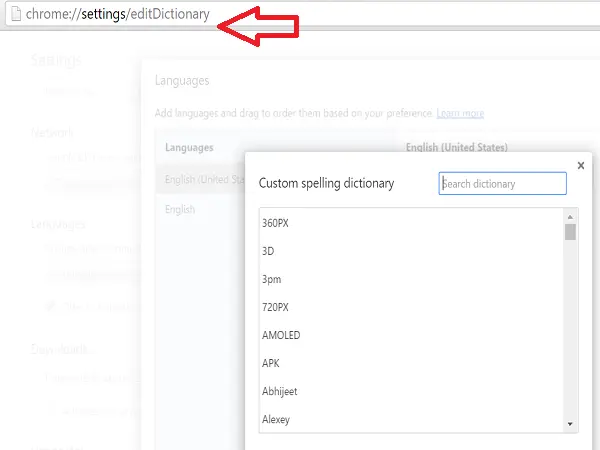Click the Custom spelling dictionary title
600x450 pixels.
pyautogui.click(x=326, y=183)
